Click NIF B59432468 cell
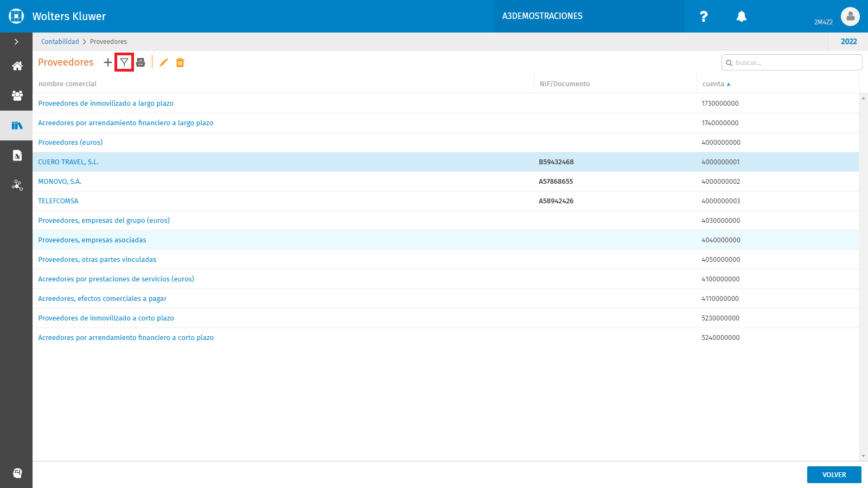Image resolution: width=868 pixels, height=488 pixels. 556,162
